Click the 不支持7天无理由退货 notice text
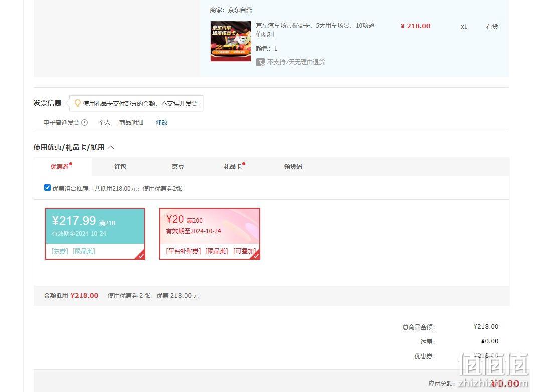533x392 pixels. pos(296,62)
